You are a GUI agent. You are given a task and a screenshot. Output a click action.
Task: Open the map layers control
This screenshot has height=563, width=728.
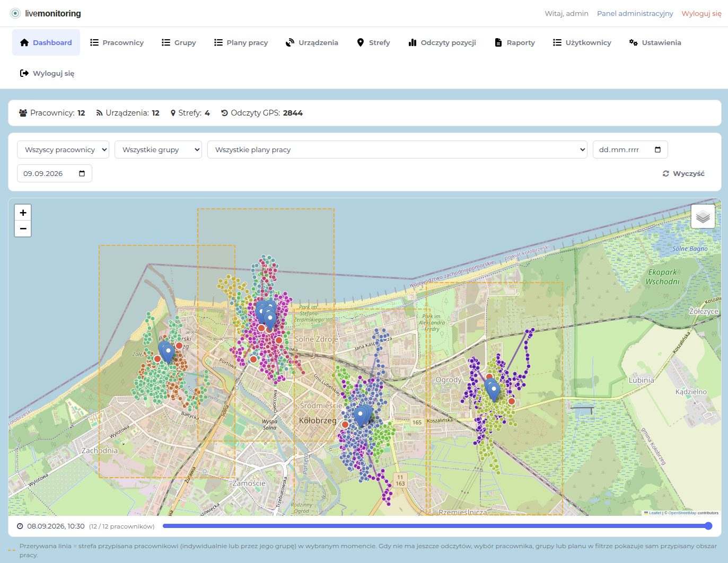pyautogui.click(x=703, y=216)
